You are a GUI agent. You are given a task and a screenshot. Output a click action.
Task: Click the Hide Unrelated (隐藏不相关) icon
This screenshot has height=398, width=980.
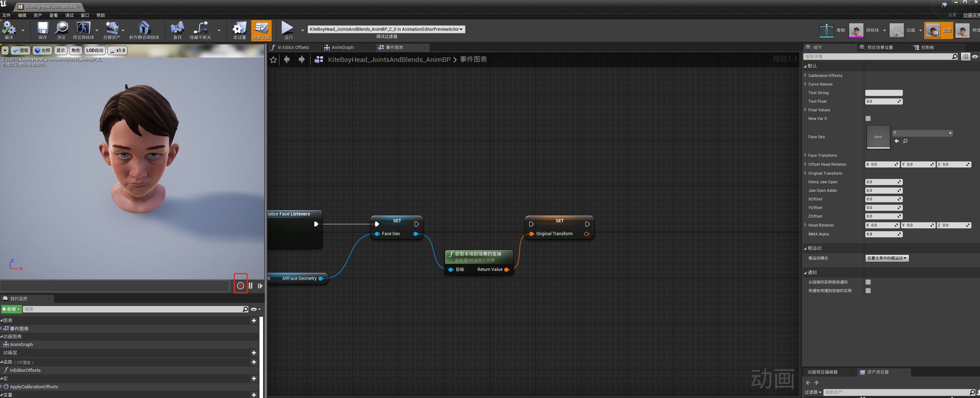[201, 29]
